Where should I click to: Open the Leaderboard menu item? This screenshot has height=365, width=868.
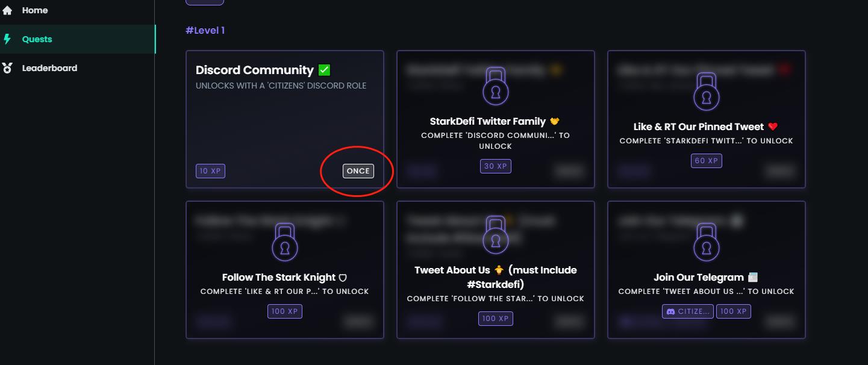(x=49, y=68)
